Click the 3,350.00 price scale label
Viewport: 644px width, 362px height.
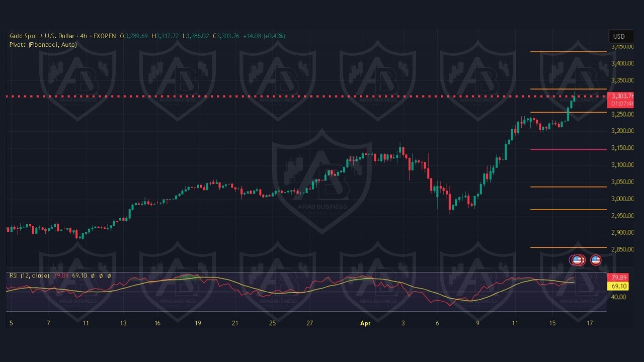pos(621,80)
